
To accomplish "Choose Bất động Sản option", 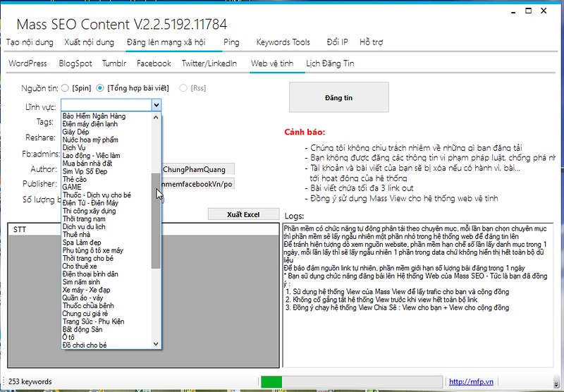I will [x=82, y=330].
